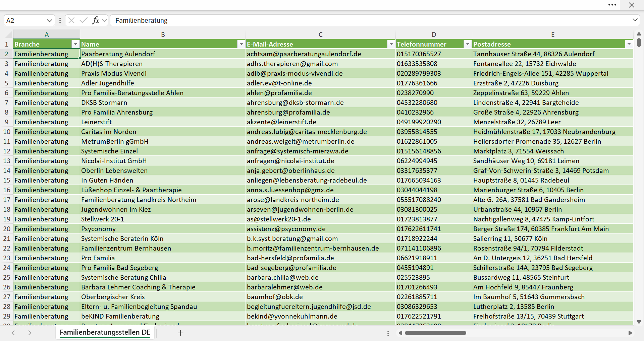Viewport: 644px width, 341px height.
Task: Select column C header
Action: tap(321, 35)
